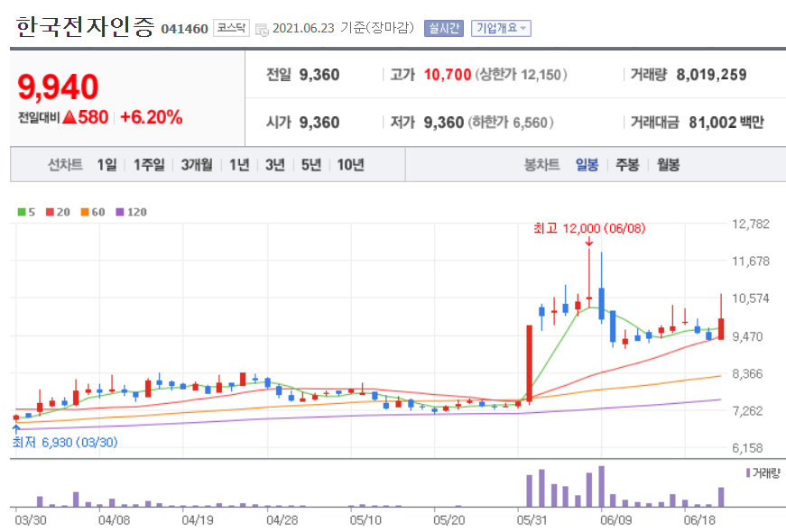Click the 한국전자인증 stock name
786x532 pixels.
click(x=85, y=26)
